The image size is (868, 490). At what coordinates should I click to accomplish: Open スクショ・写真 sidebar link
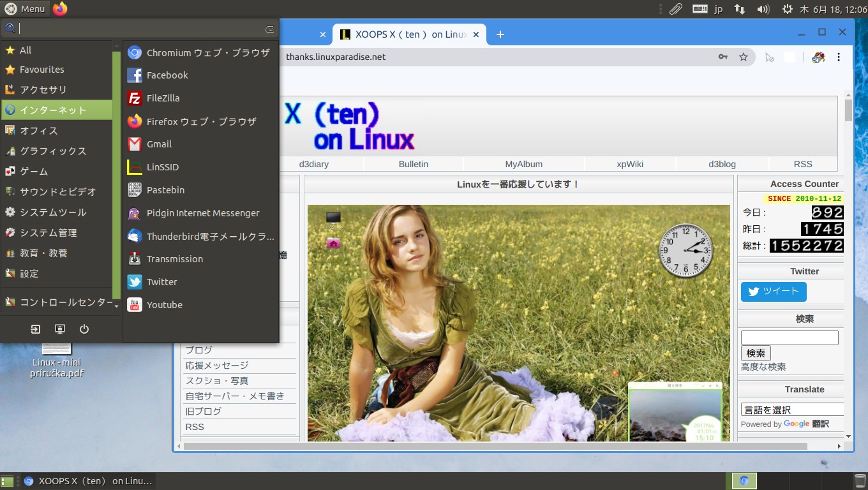point(217,381)
